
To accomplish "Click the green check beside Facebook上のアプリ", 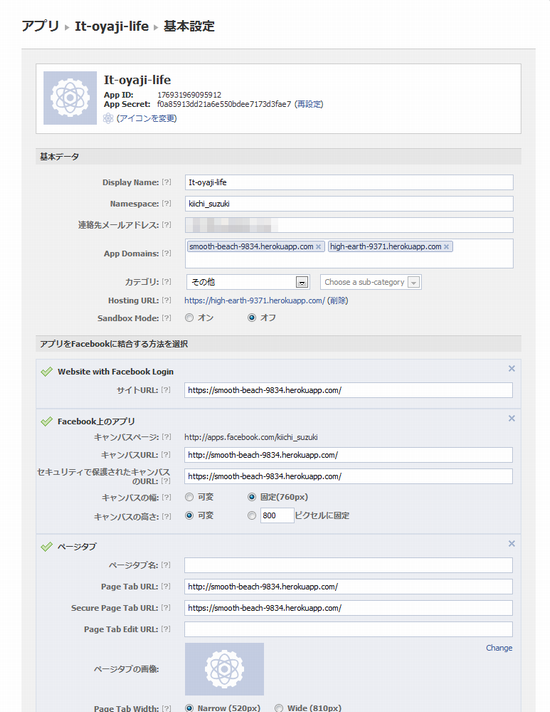I will 47,421.
